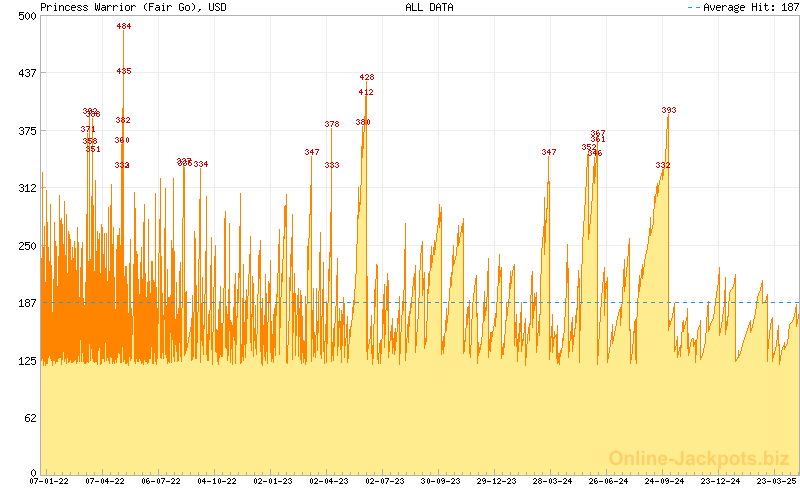The width and height of the screenshot is (800, 490).
Task: Click the 412 peak label
Action: [x=366, y=92]
